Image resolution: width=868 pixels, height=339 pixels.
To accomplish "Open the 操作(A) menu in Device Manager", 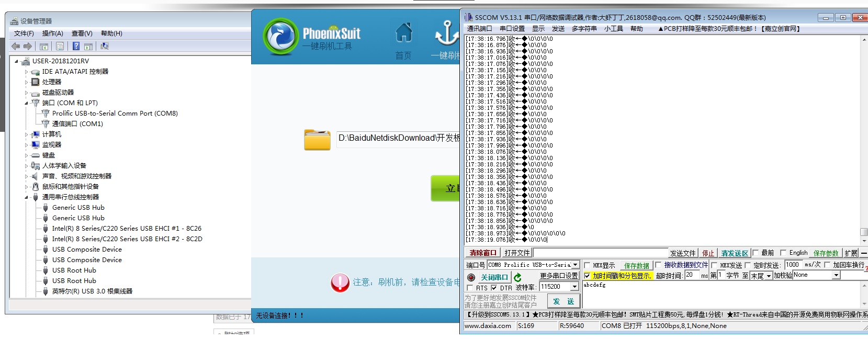I will pyautogui.click(x=52, y=33).
